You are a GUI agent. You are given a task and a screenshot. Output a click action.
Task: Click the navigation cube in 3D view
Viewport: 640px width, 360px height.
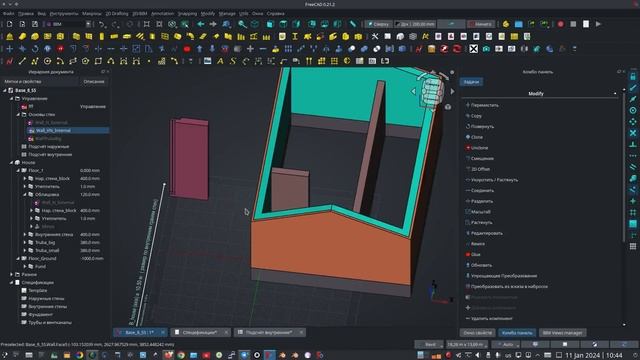432,91
